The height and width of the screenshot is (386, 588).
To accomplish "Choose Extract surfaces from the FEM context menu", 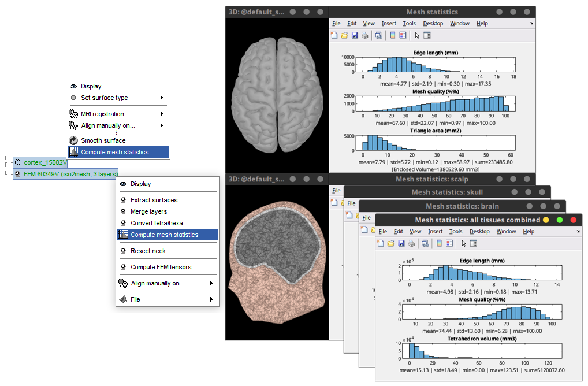I will point(154,200).
